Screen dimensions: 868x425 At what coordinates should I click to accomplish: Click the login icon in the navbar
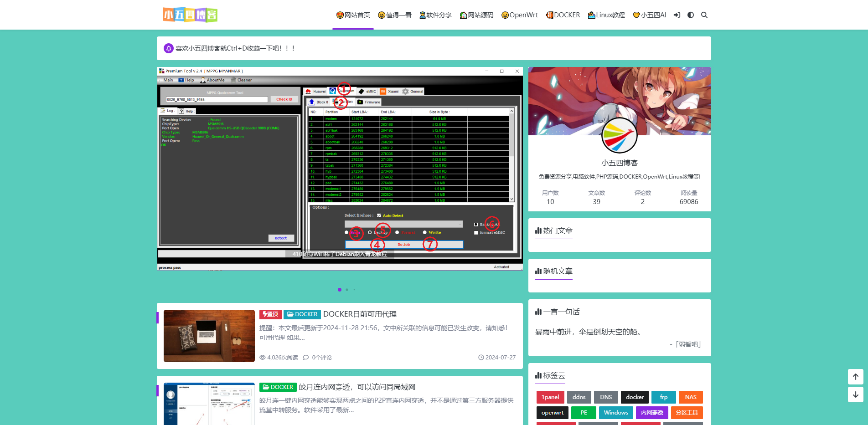pyautogui.click(x=677, y=15)
